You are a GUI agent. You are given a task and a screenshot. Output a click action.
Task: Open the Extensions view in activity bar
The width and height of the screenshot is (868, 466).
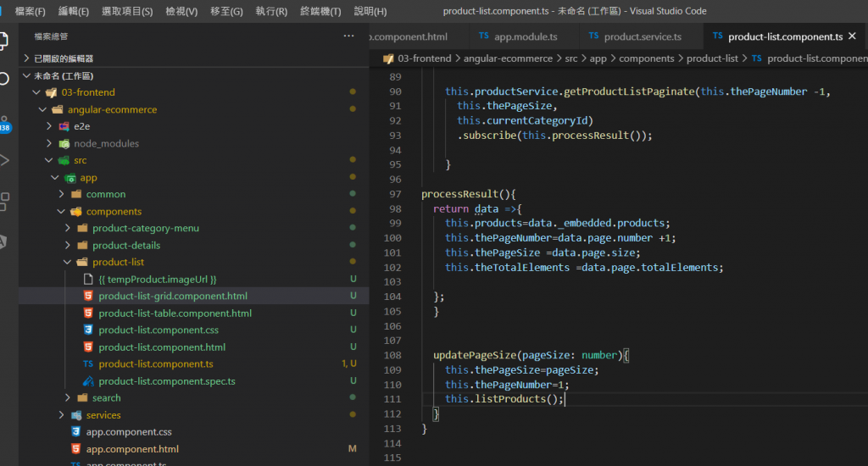[x=4, y=201]
